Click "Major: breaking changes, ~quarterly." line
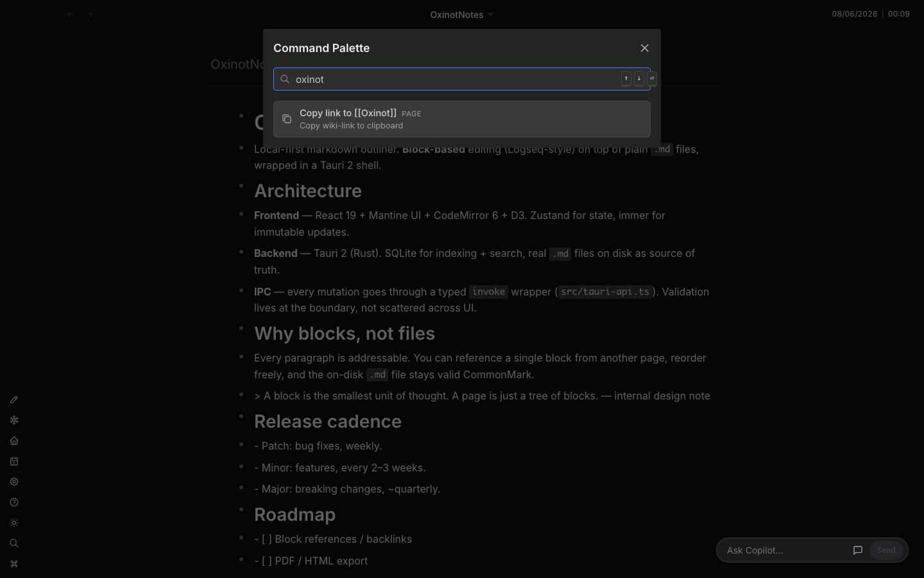924x578 pixels. [347, 489]
